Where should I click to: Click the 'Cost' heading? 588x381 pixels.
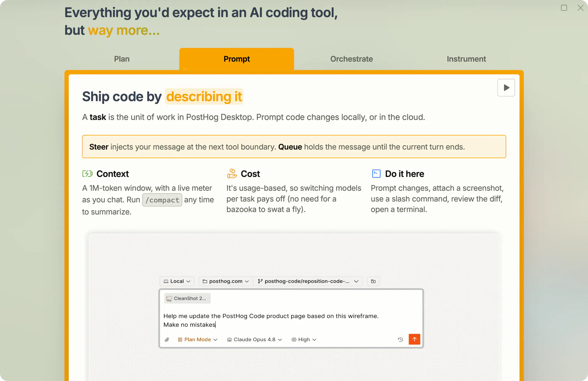250,174
